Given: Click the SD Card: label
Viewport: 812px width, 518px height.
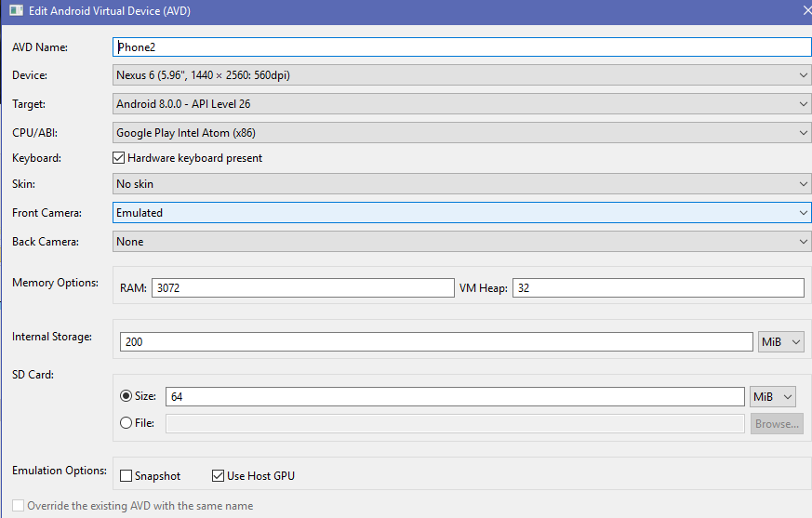Looking at the screenshot, I should (33, 375).
